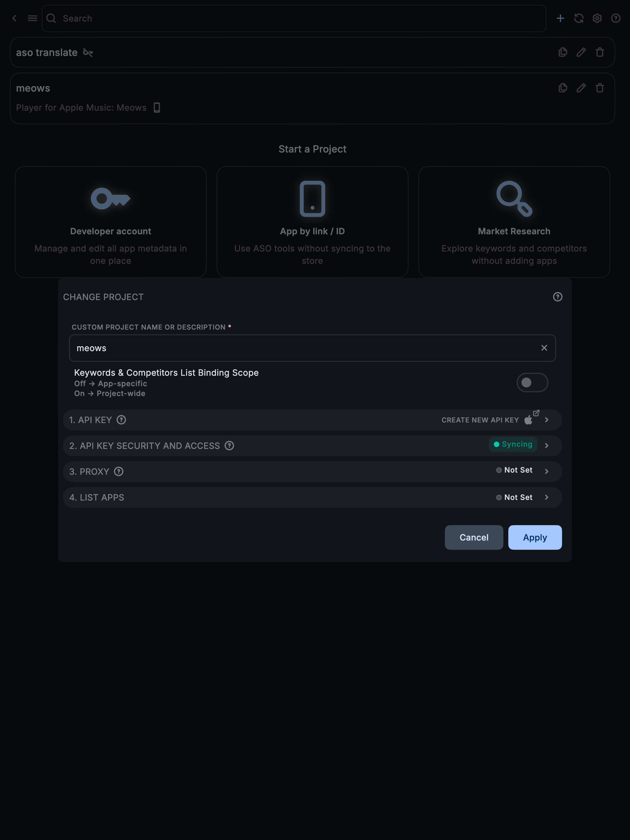Click help icon beside API KEY
Viewport: 630px width, 840px height.
(121, 420)
